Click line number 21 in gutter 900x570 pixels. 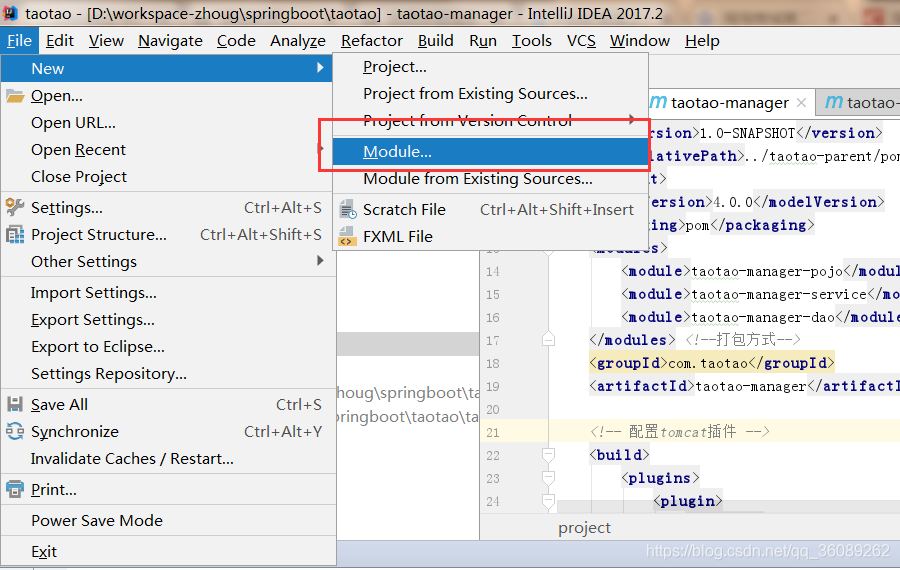[492, 432]
